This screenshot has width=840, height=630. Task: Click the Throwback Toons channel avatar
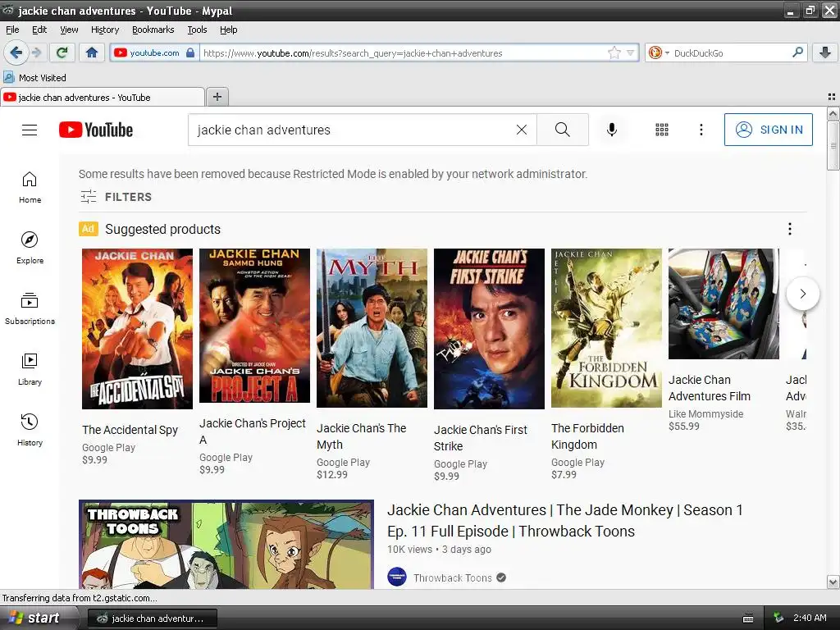coord(397,577)
